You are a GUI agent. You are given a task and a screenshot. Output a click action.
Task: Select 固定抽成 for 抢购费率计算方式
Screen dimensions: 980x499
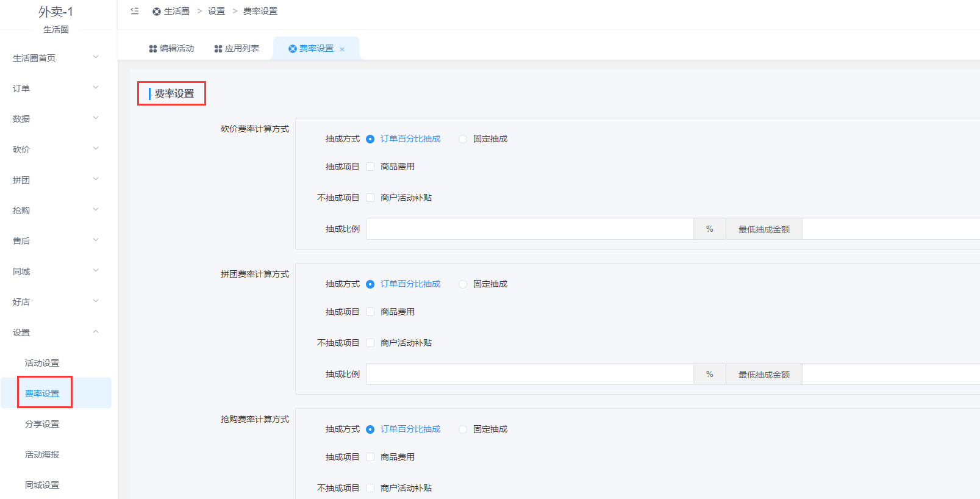tap(463, 429)
